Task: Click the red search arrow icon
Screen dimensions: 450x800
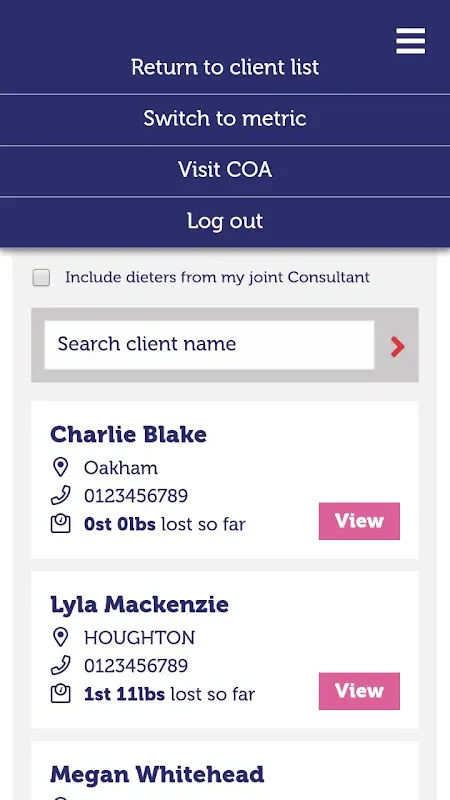Action: coord(397,347)
